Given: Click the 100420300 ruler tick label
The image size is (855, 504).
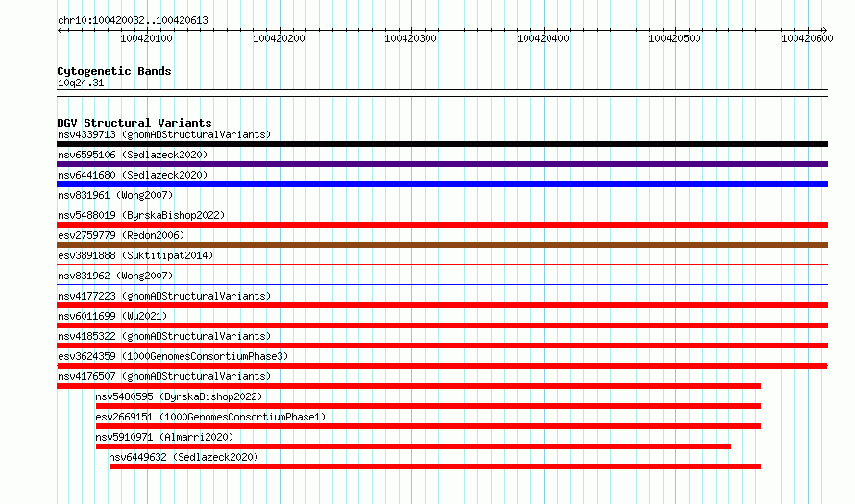Looking at the screenshot, I should coord(410,38).
